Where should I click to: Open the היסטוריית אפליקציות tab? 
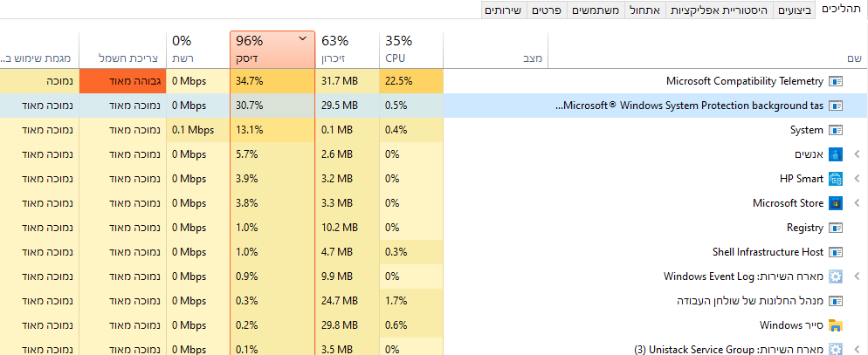pyautogui.click(x=719, y=10)
